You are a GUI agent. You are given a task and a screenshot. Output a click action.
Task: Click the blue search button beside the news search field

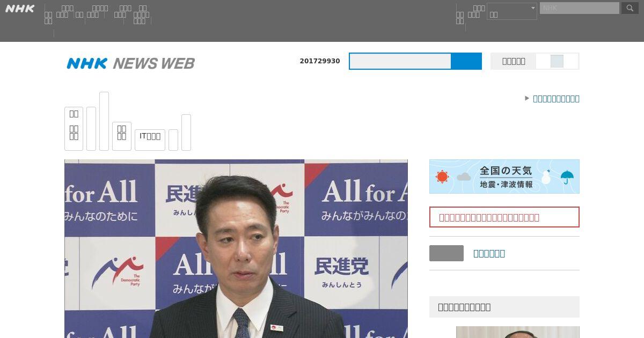pos(466,61)
